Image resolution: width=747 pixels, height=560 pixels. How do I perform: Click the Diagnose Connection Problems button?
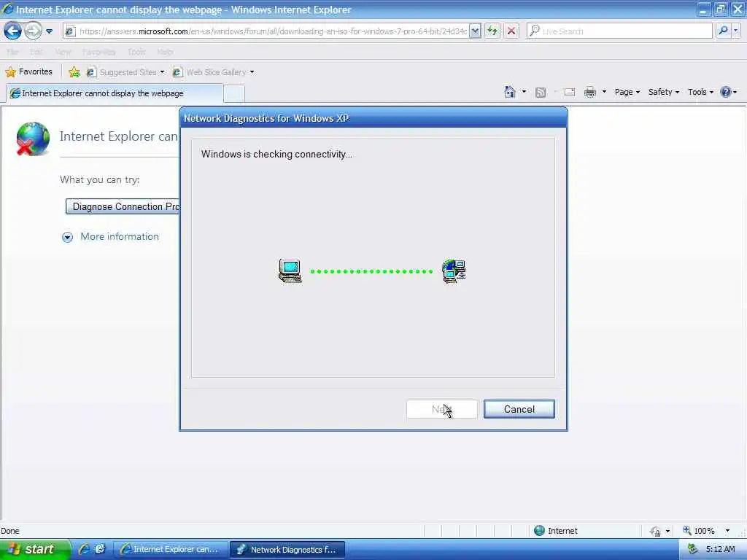coord(123,206)
